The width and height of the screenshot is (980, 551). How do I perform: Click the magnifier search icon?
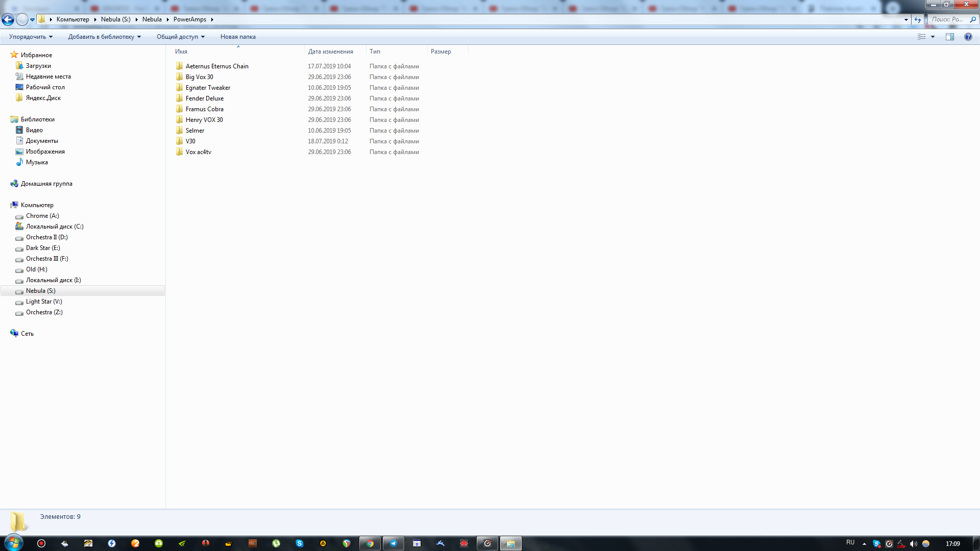pos(973,19)
